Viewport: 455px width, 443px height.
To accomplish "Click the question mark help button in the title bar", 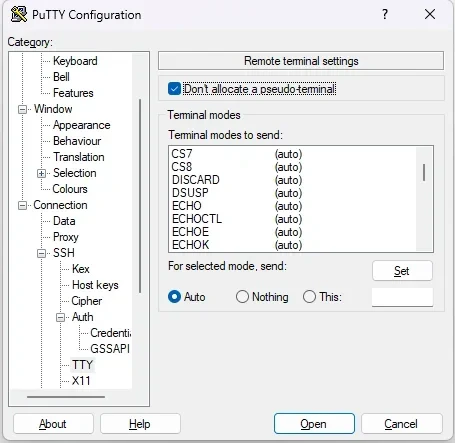I will (385, 14).
